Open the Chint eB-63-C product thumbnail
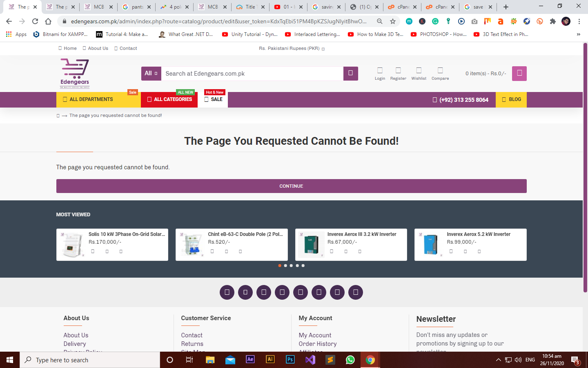 (x=192, y=245)
